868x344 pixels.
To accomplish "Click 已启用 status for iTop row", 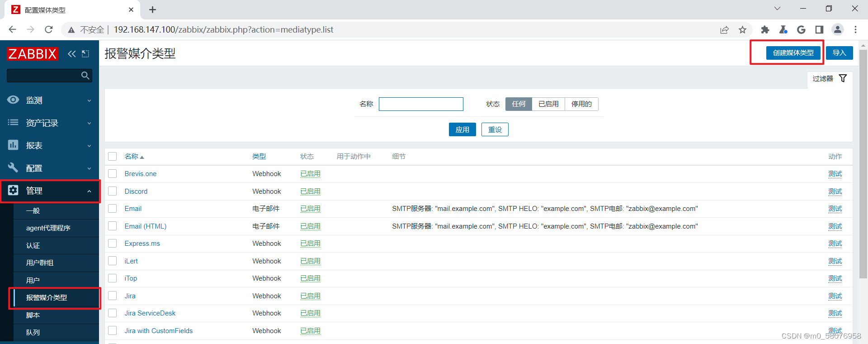I will click(310, 278).
